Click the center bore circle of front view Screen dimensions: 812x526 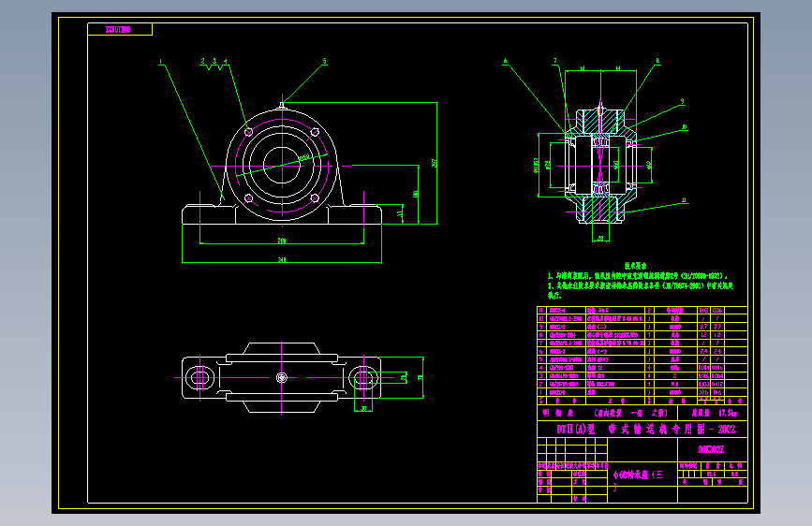pyautogui.click(x=282, y=166)
